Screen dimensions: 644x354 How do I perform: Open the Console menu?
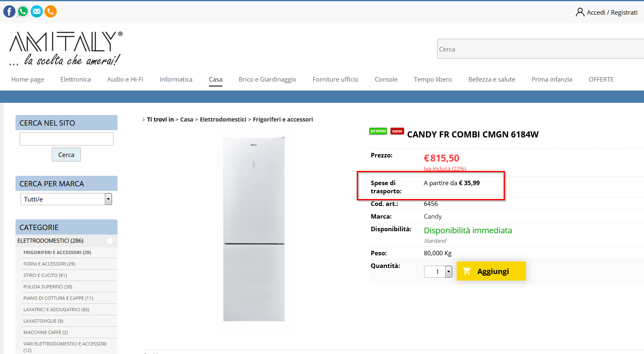coord(386,79)
